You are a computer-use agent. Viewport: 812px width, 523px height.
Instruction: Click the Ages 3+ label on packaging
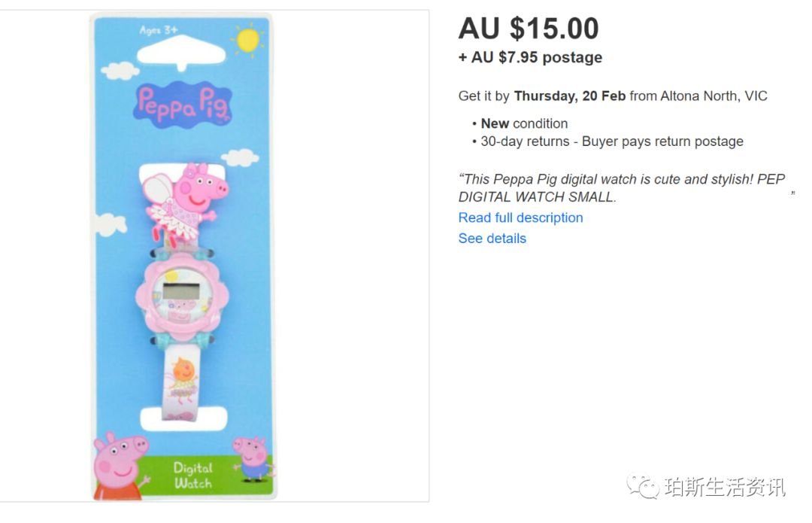(x=159, y=30)
